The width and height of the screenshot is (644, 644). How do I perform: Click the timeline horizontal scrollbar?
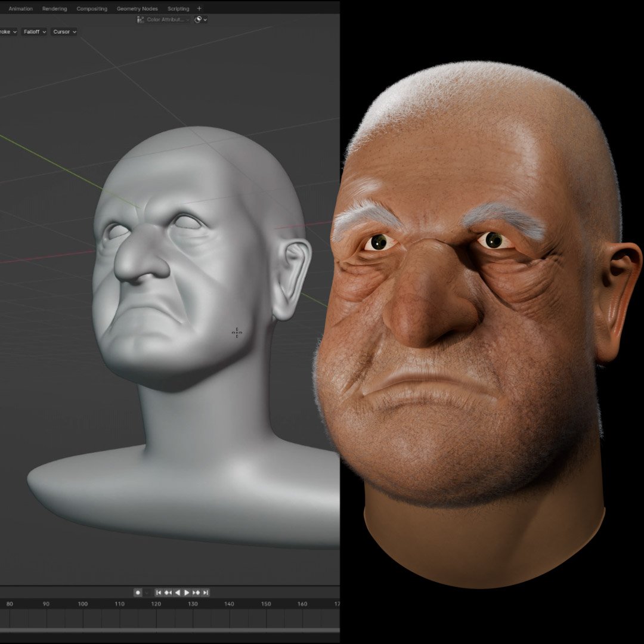click(169, 630)
